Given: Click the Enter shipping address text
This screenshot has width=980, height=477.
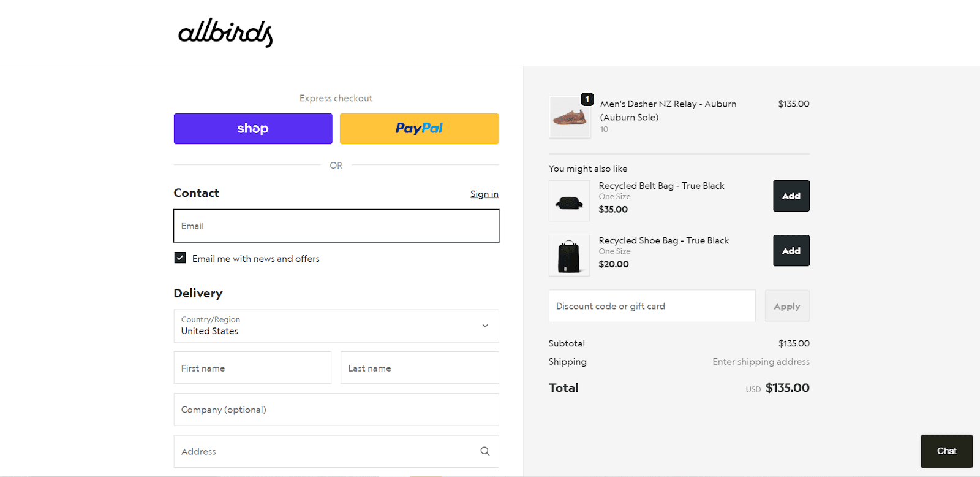Looking at the screenshot, I should click(761, 362).
